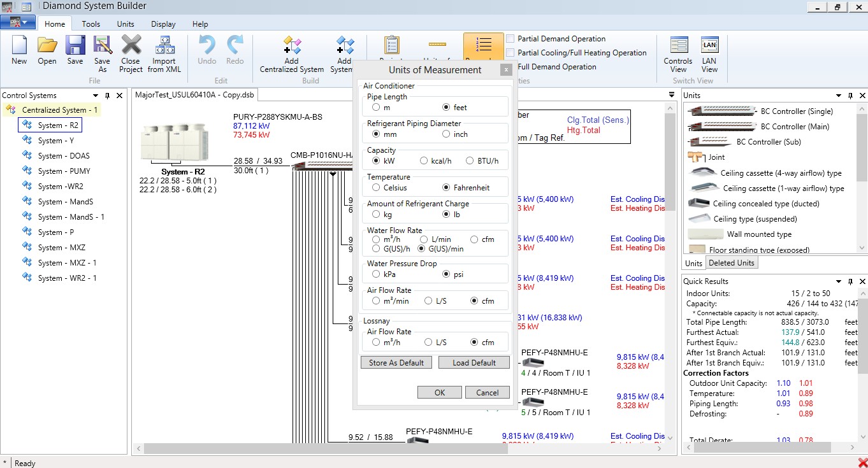Add Centralized System from the Build group
868x468 pixels.
point(292,54)
